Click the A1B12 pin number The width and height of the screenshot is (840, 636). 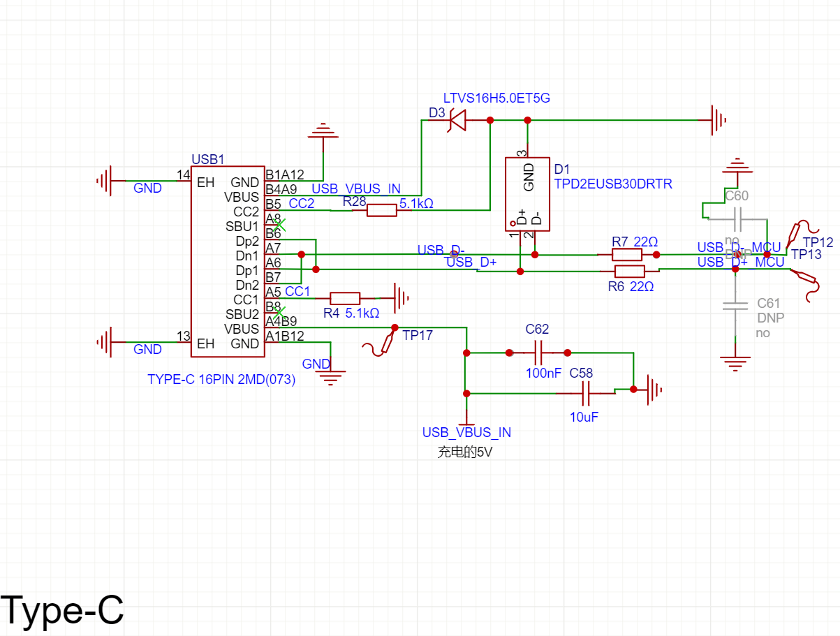285,336
